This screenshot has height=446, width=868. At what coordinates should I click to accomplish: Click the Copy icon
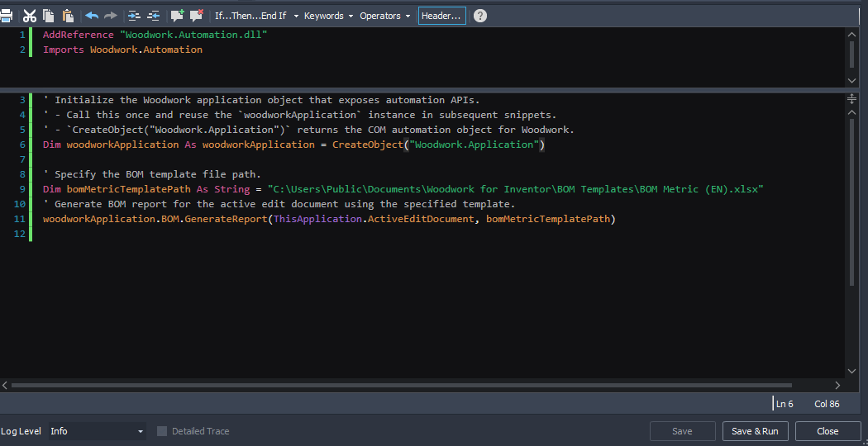tap(49, 16)
